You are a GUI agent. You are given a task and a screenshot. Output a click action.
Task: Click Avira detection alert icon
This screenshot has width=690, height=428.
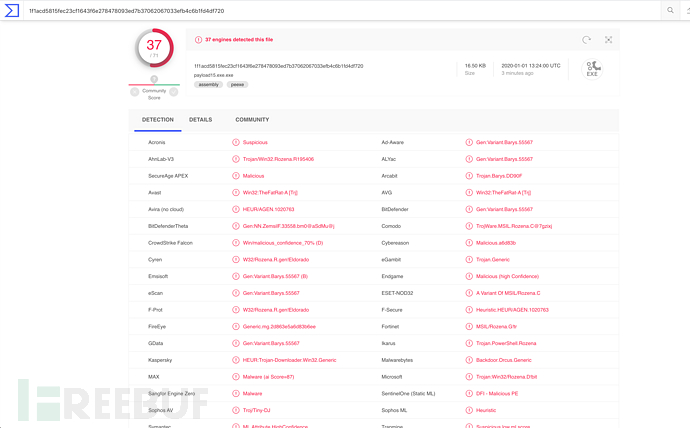[x=236, y=209]
